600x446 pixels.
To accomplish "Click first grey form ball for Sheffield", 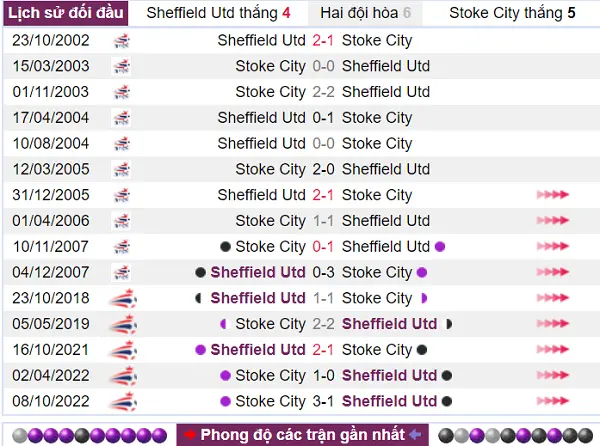I will (x=20, y=435).
